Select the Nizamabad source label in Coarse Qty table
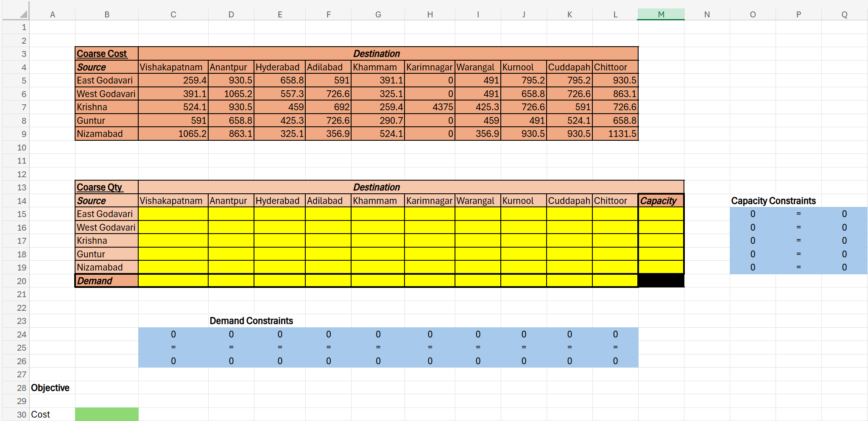The image size is (868, 421). coord(106,267)
